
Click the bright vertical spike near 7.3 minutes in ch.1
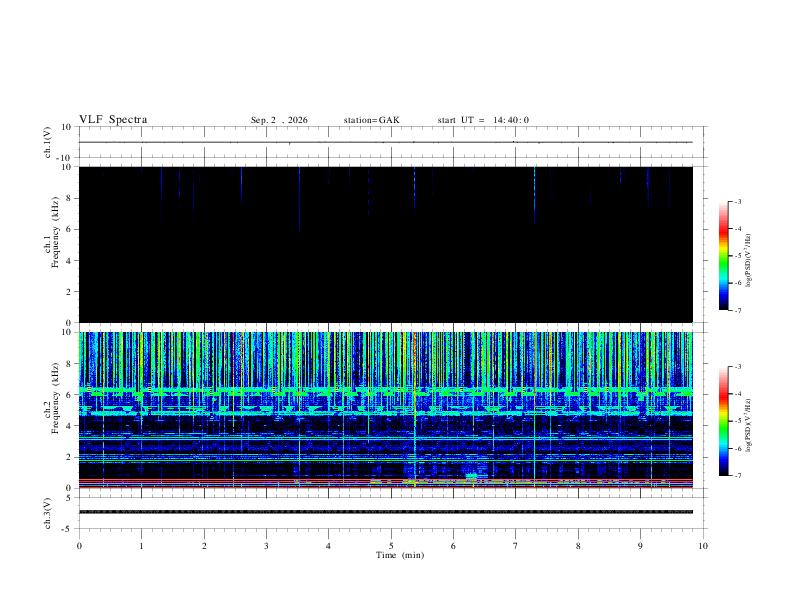(x=534, y=194)
